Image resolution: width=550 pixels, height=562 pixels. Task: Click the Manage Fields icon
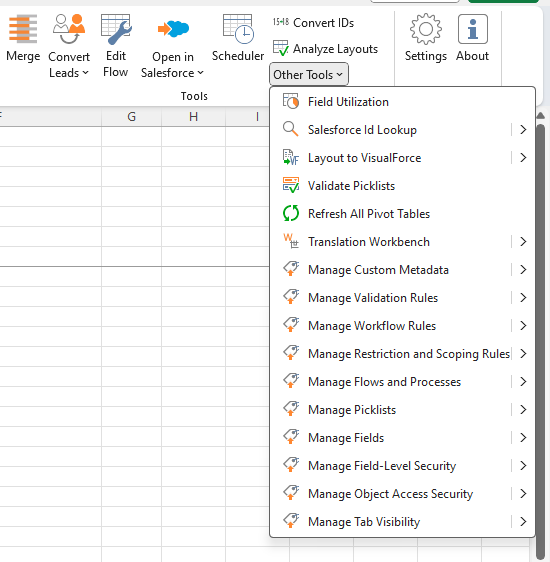(291, 437)
